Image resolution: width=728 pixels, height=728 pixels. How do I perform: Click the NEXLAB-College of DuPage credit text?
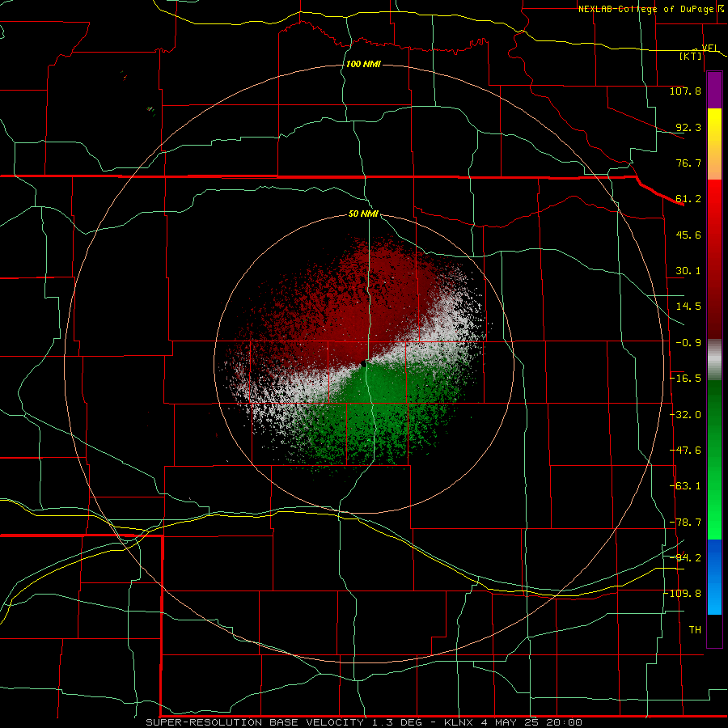(645, 9)
